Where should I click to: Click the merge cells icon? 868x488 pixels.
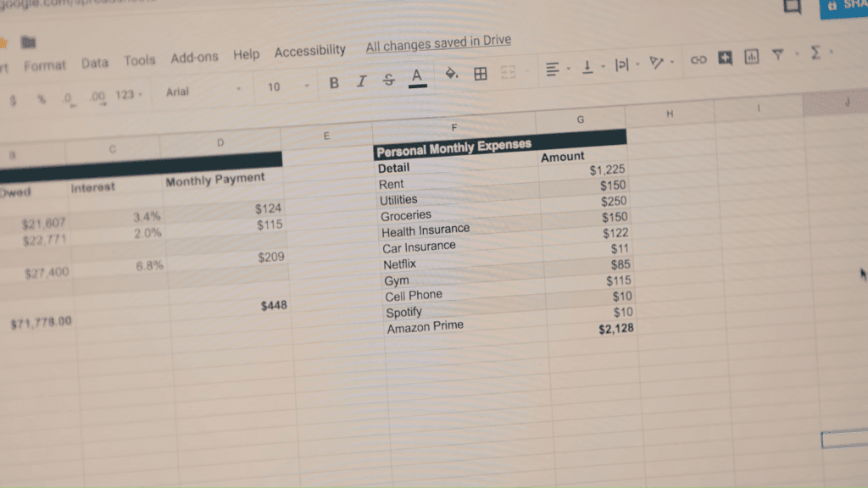pos(509,73)
